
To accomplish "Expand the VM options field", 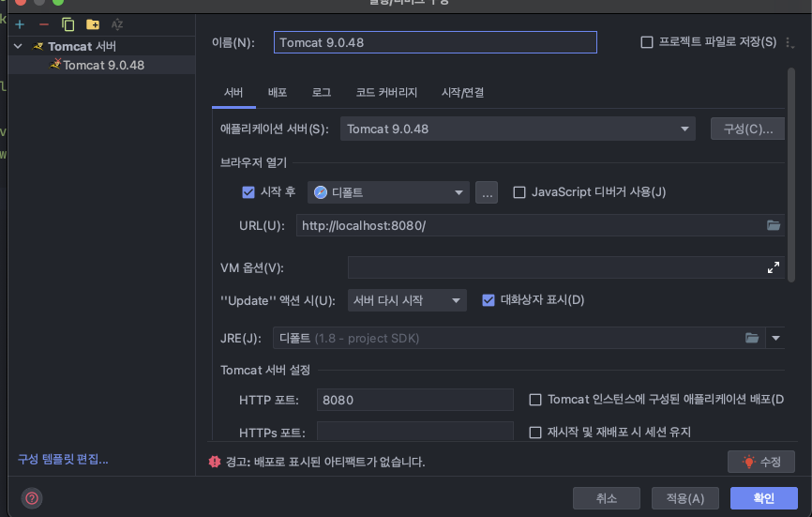I will click(774, 267).
